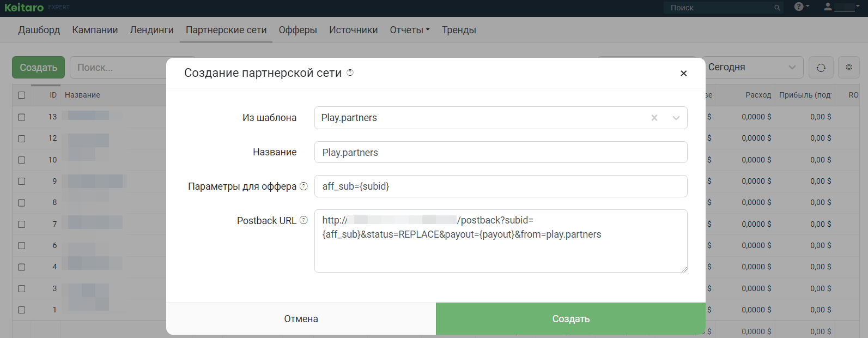Click the Keitaro logo

(24, 8)
